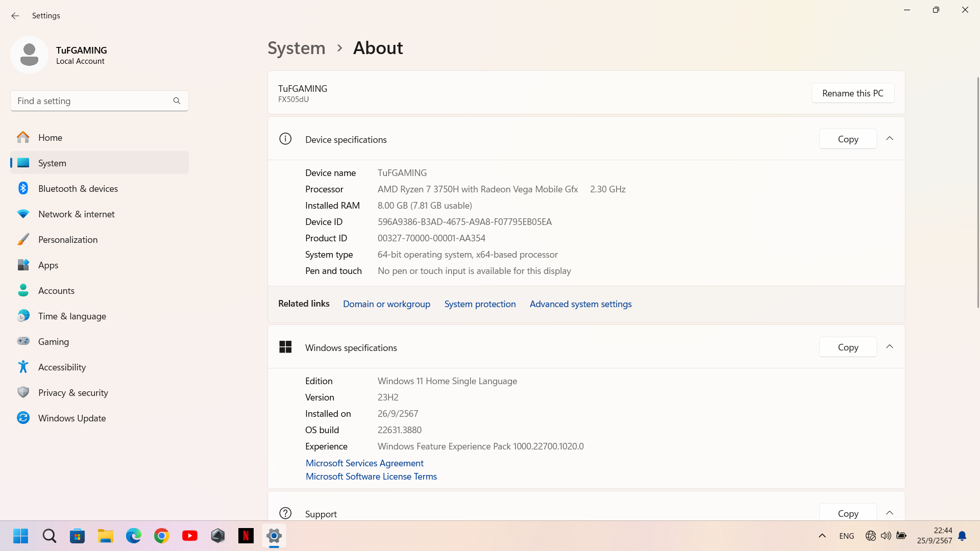The height and width of the screenshot is (551, 980).
Task: Click the Network wifi icon in sidebar
Action: click(23, 214)
